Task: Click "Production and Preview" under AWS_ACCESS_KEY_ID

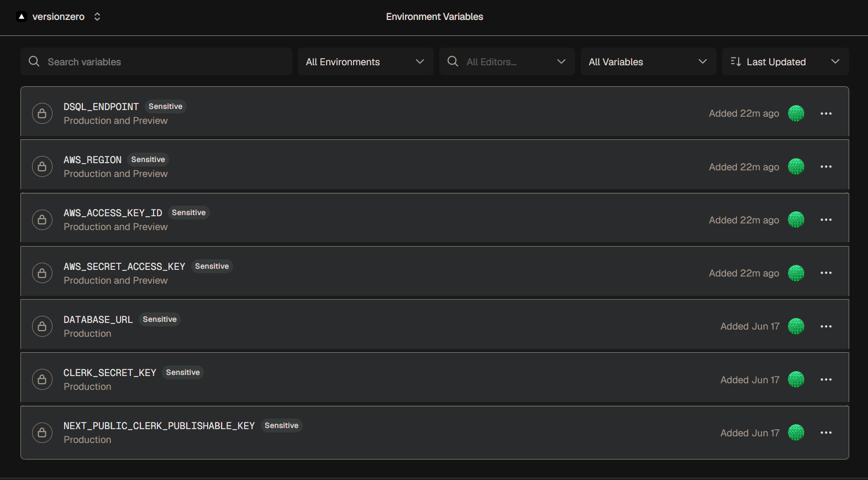Action: (115, 227)
